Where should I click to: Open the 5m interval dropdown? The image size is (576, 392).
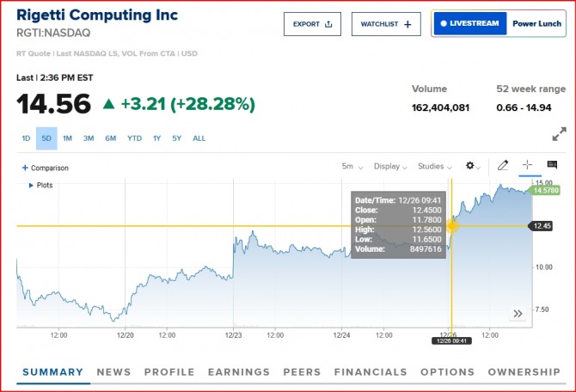(x=352, y=167)
